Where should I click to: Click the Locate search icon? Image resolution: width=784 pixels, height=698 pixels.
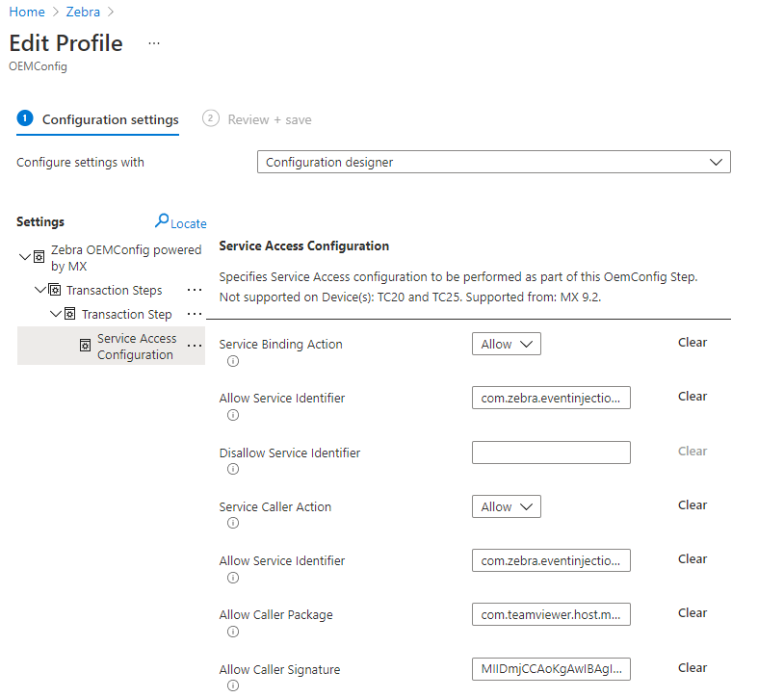point(163,221)
